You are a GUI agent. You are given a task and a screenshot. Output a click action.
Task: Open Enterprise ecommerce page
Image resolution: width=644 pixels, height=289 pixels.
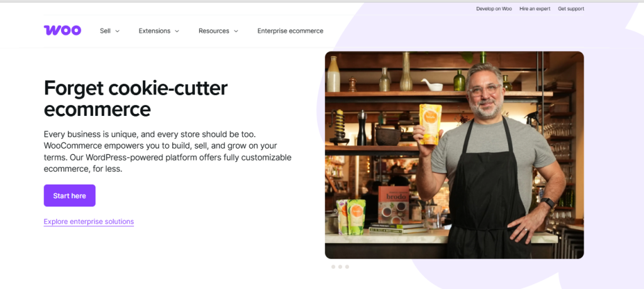click(x=291, y=31)
